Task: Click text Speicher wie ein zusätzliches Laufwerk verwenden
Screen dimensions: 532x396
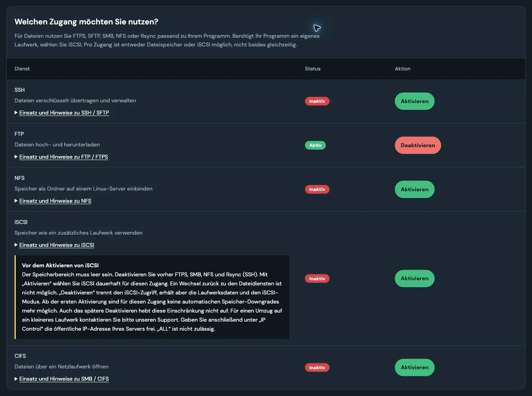Action: 79,233
